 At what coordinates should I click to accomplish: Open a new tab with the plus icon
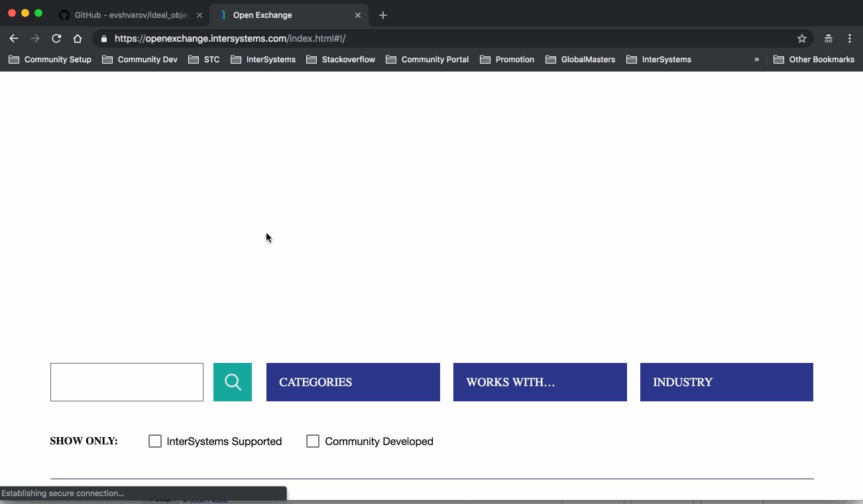(x=382, y=15)
